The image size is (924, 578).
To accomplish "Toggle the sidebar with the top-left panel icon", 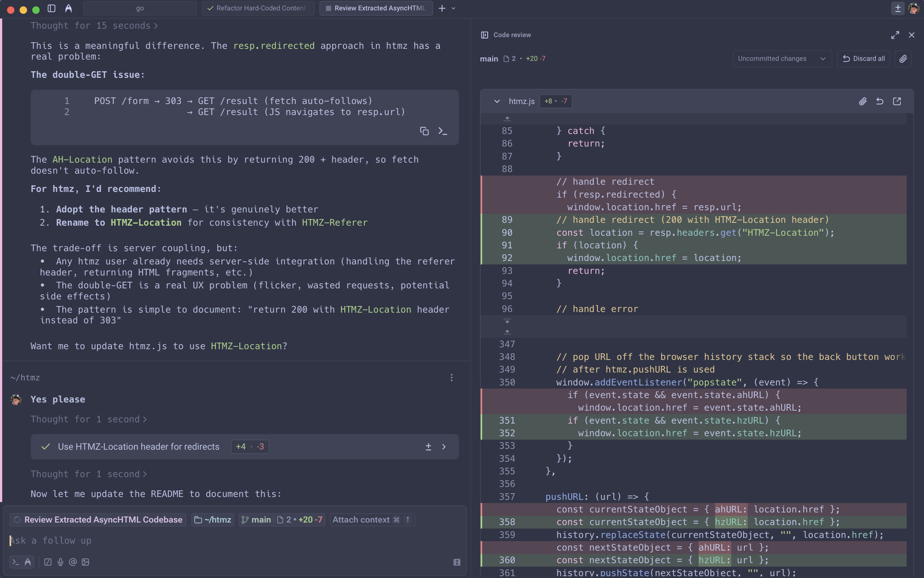I will (52, 8).
